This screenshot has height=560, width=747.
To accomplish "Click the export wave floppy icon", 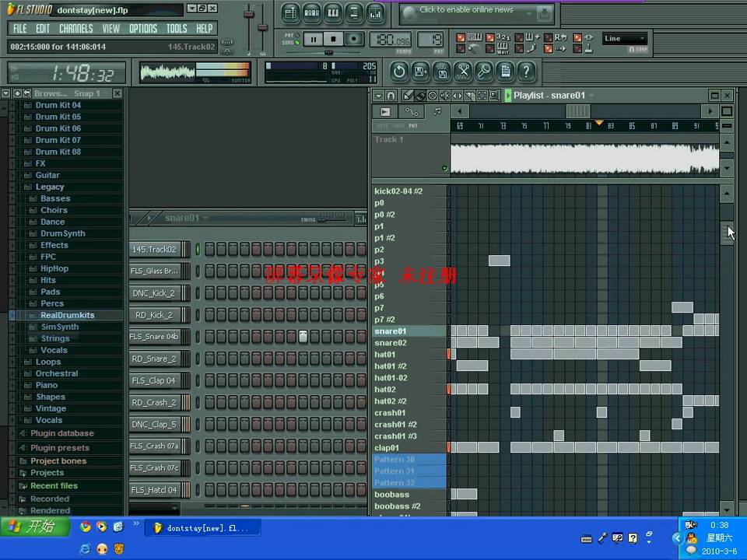I will click(442, 72).
